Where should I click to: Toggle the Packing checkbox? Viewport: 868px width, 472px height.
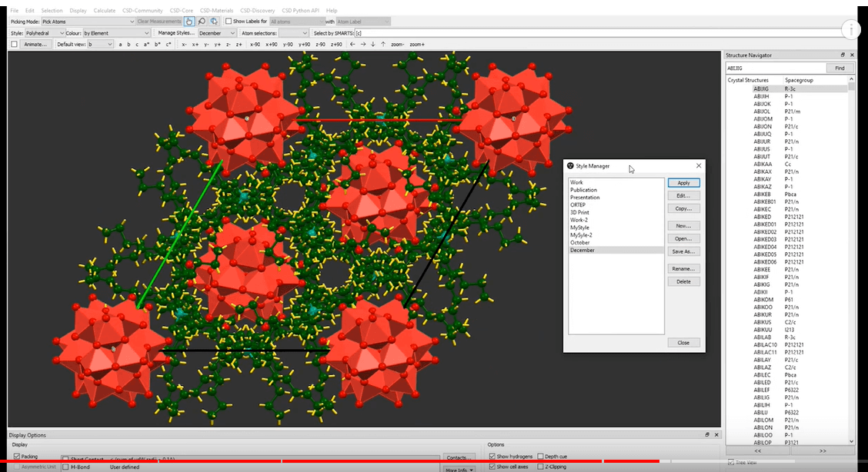18,456
